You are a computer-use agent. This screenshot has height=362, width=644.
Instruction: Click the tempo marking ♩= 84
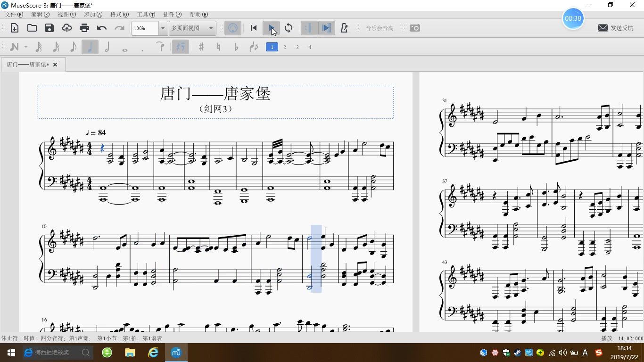[x=96, y=133]
